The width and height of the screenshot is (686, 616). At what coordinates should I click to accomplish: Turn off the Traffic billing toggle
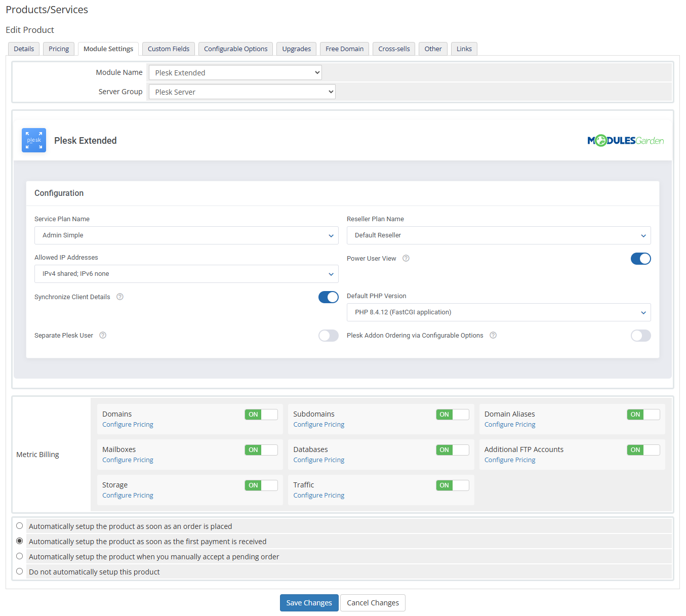pos(452,485)
